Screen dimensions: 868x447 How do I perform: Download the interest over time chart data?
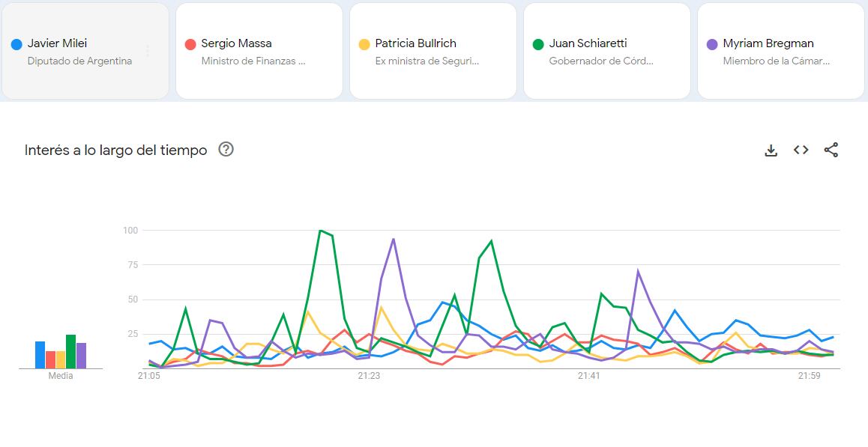(771, 150)
